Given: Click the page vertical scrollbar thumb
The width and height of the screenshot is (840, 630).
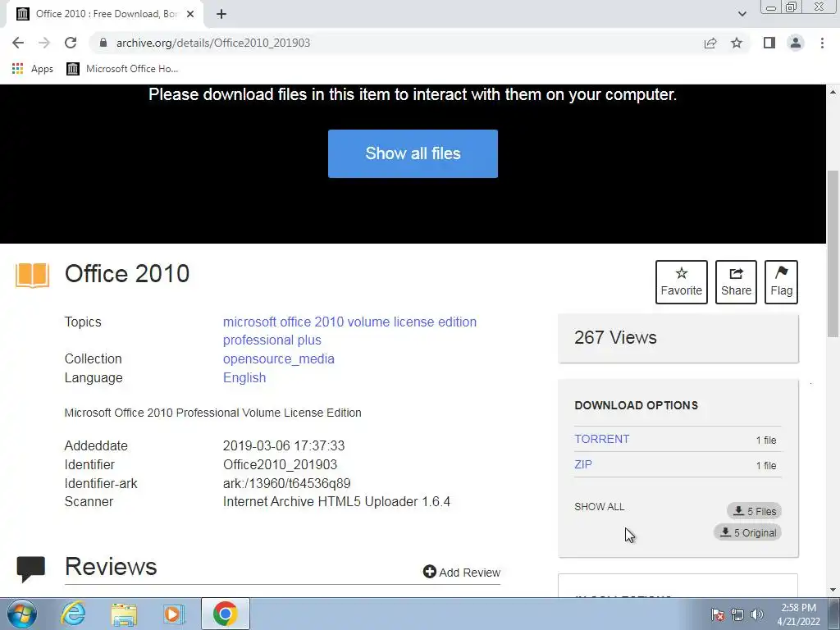Looking at the screenshot, I should [x=833, y=254].
